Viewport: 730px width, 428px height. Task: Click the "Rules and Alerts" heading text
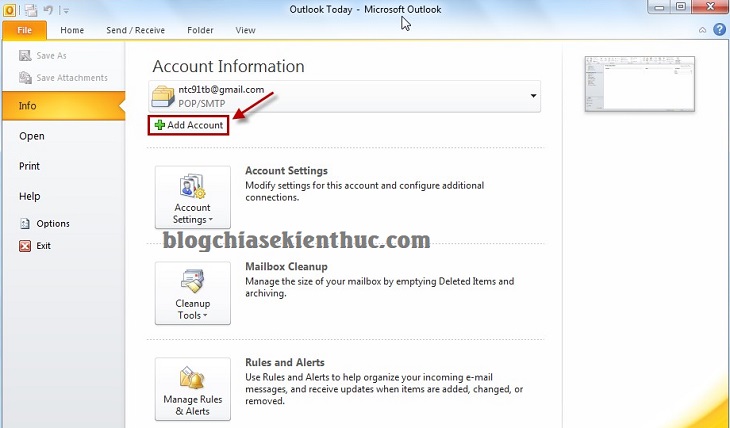pos(284,362)
